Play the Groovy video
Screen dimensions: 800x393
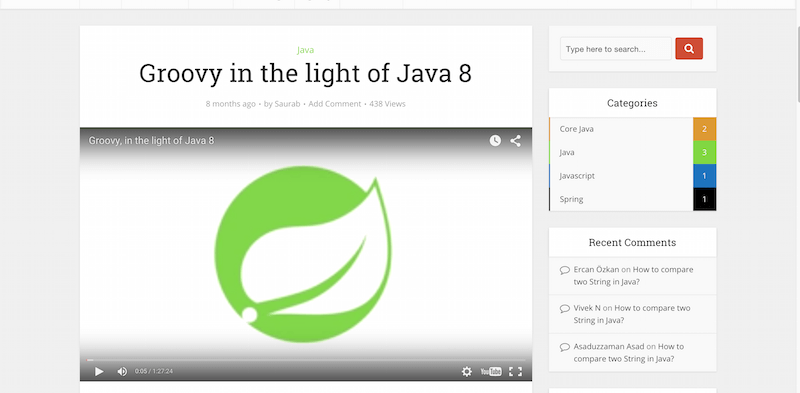coord(99,372)
